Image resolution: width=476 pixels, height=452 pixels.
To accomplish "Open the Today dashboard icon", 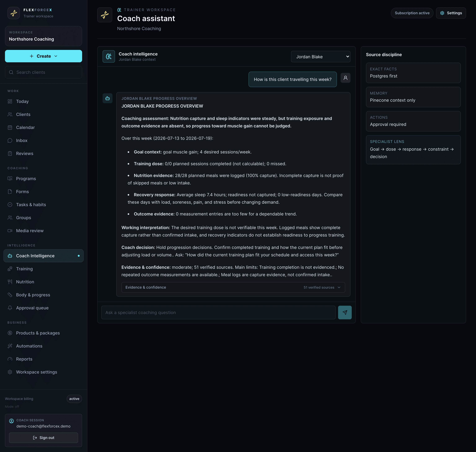I will click(x=10, y=101).
